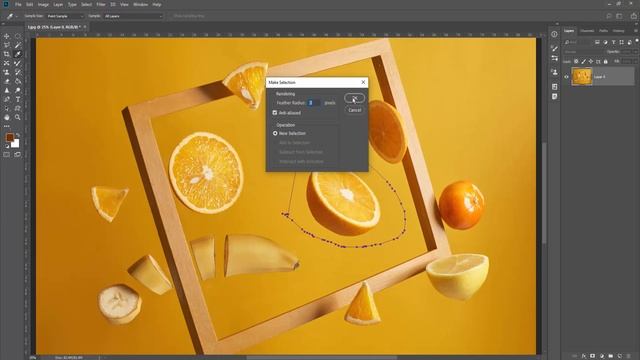The height and width of the screenshot is (360, 640).
Task: Lock transparent pixels of the layer
Action: [576, 61]
